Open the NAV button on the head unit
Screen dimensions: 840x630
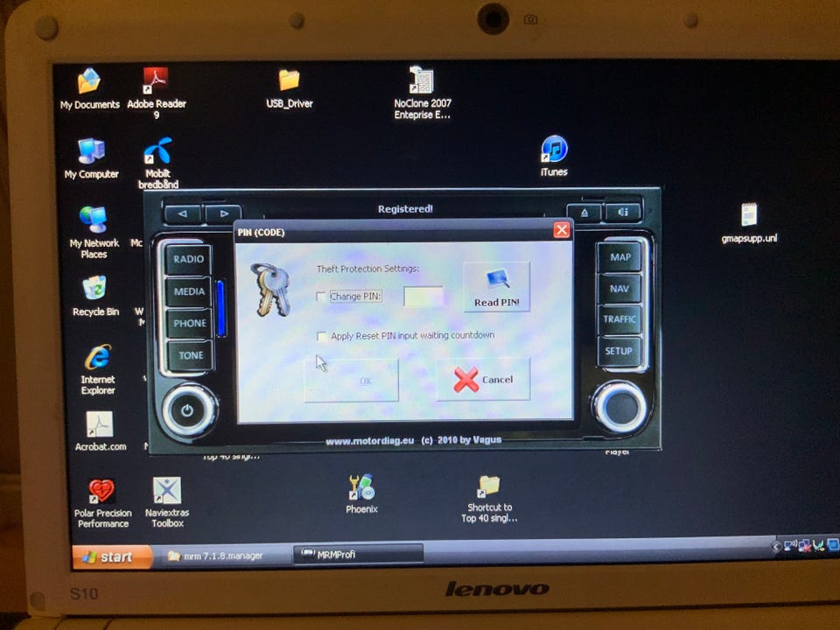pyautogui.click(x=619, y=289)
